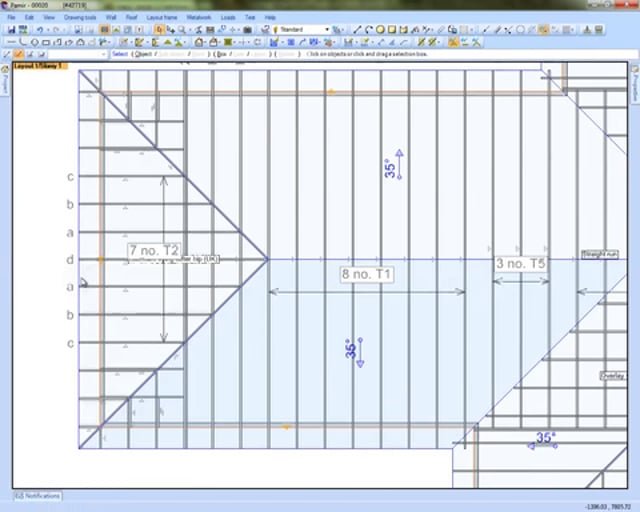
Task: Click the Trim scissors-cross icon
Action: pyautogui.click(x=508, y=30)
